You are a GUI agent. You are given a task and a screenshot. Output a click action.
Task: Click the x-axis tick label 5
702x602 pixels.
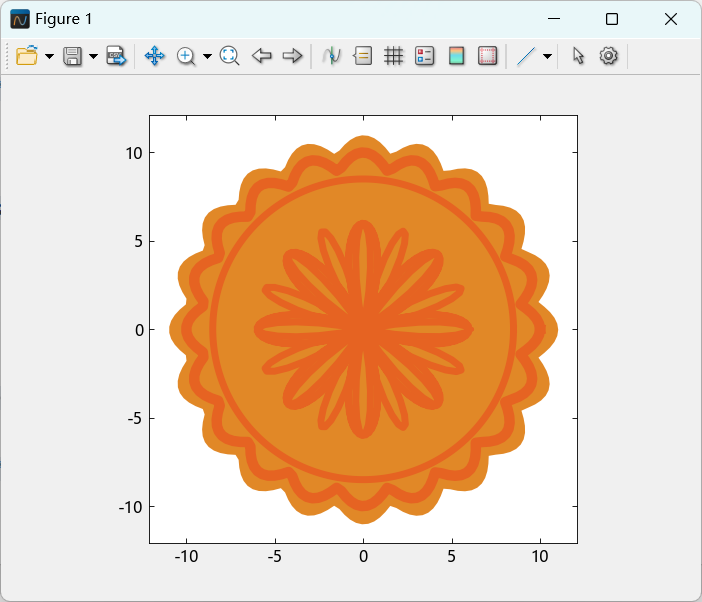click(x=451, y=556)
